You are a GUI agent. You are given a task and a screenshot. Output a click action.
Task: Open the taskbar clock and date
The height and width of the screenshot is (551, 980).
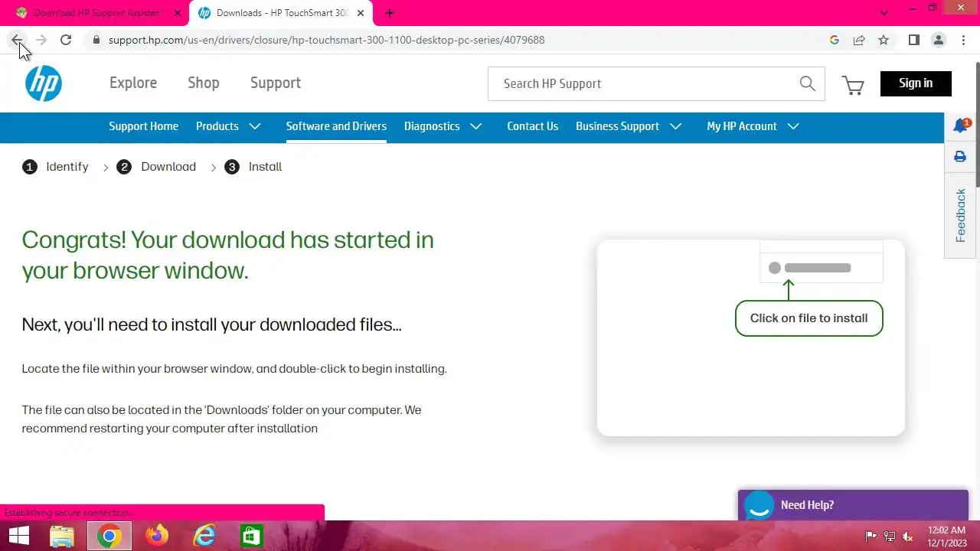pyautogui.click(x=946, y=536)
